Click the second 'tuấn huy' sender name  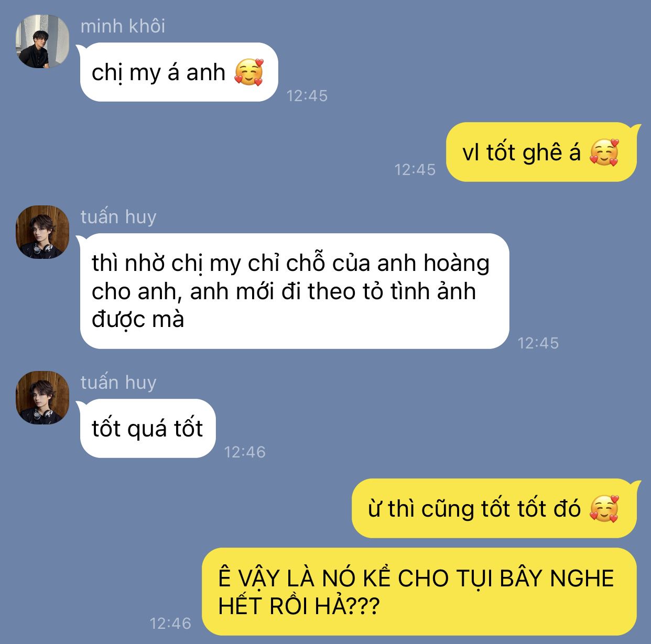118,382
